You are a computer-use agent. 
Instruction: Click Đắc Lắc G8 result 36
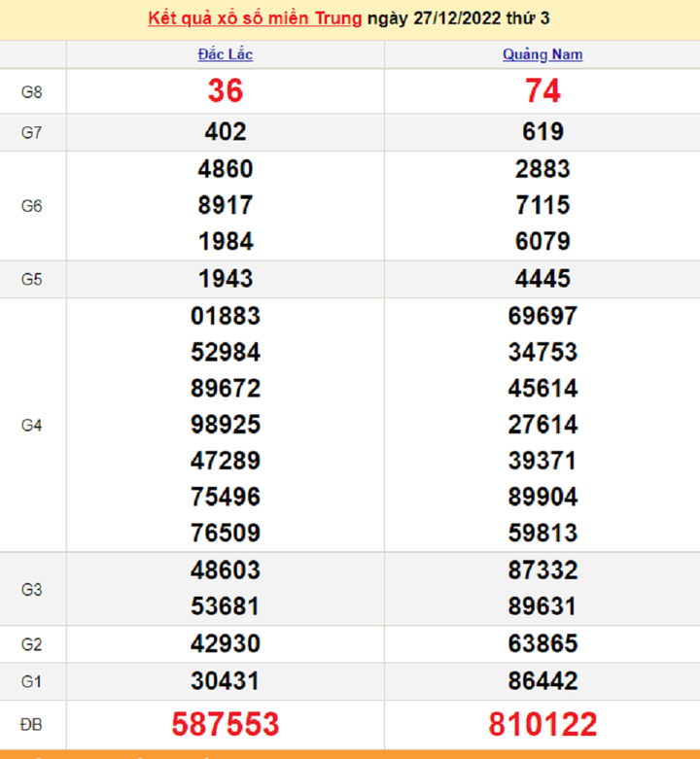tap(225, 90)
